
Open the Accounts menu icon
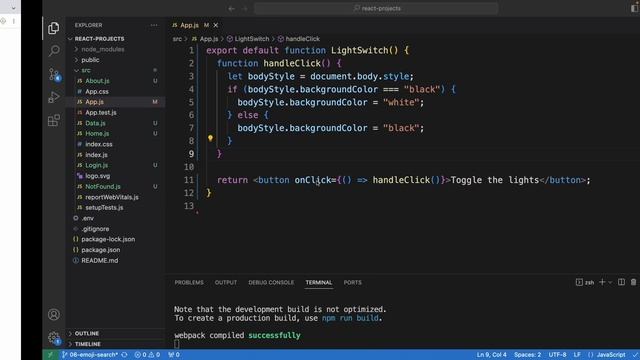pos(53,314)
